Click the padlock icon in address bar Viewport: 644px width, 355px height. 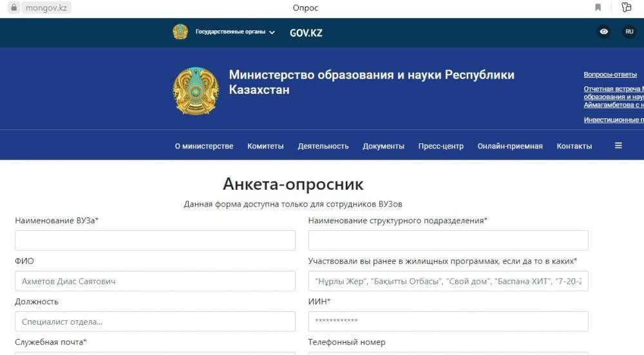coord(12,8)
